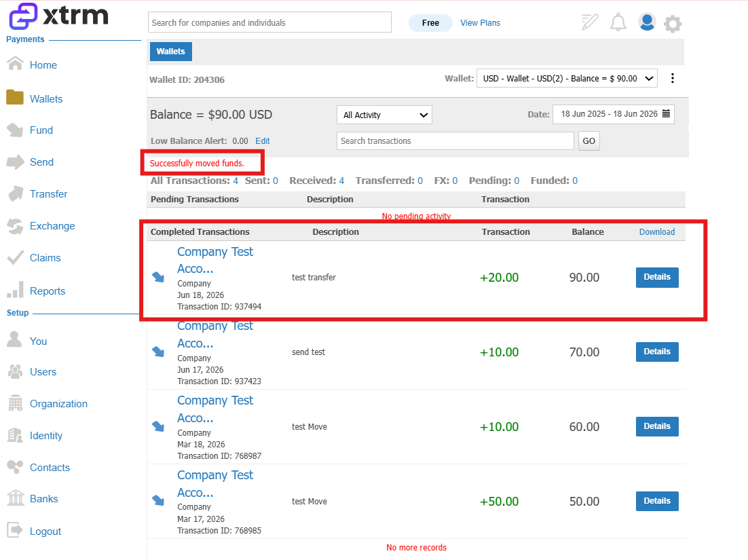Screen dimensions: 748x560
Task: Click the 'Wallet ID: 204306' text
Action: point(187,80)
